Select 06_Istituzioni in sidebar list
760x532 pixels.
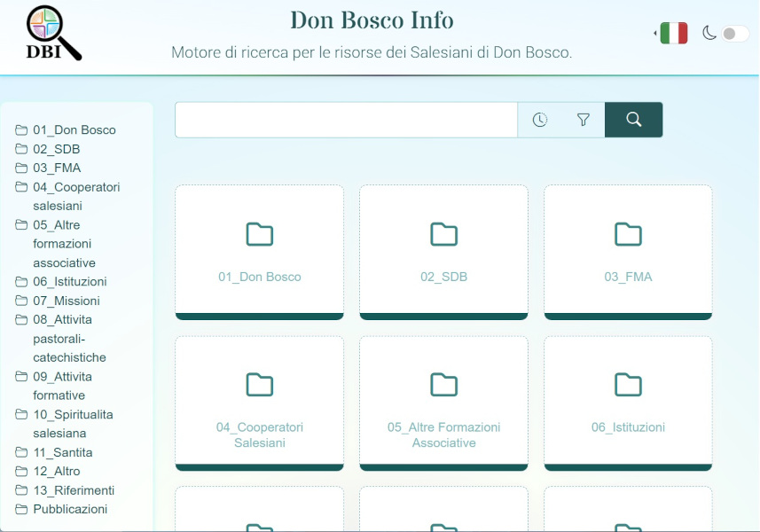(69, 281)
